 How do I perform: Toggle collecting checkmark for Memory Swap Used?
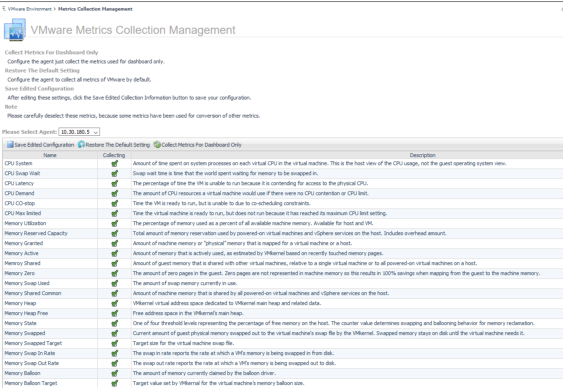click(x=114, y=284)
